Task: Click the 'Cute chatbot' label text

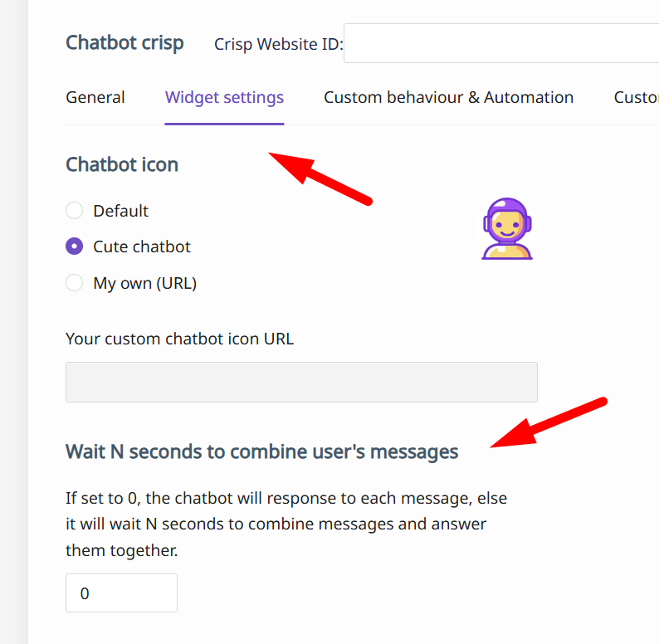Action: click(x=142, y=246)
